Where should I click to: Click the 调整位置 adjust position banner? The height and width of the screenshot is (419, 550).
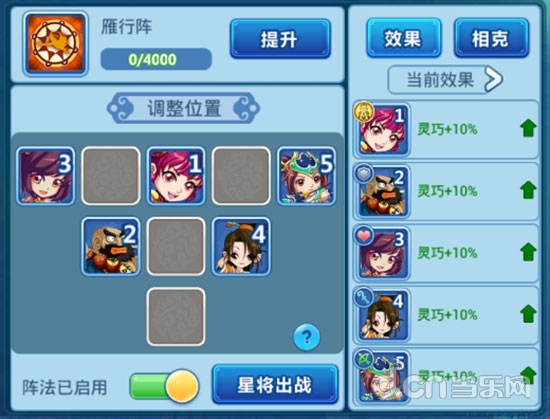tap(183, 108)
